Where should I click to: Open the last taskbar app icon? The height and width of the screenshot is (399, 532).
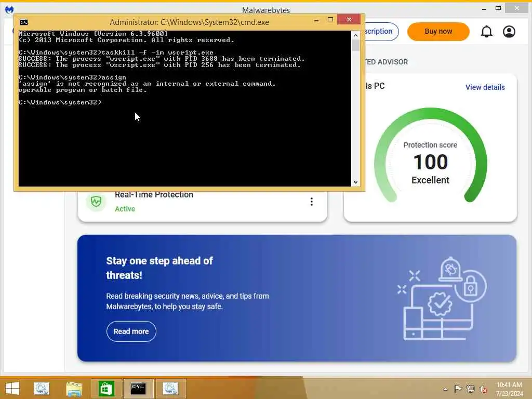coord(170,389)
